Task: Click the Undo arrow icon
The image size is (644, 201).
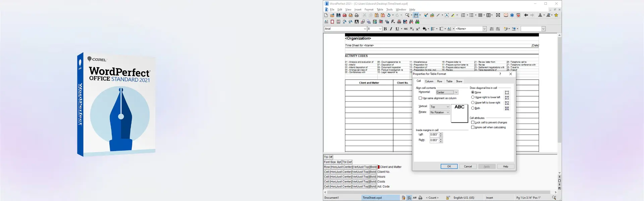Action: (x=389, y=15)
